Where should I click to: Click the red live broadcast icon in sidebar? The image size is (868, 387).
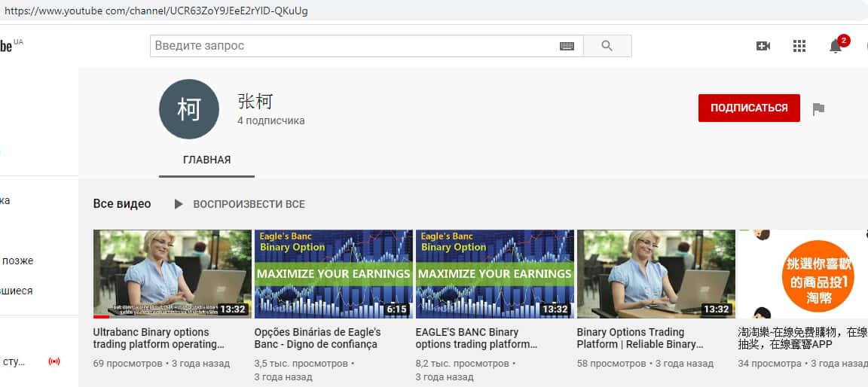53,362
